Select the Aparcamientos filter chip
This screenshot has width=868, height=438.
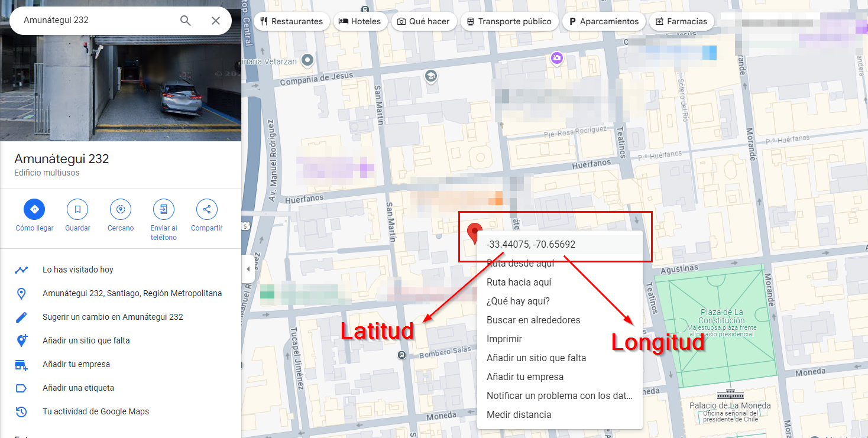[x=603, y=21]
